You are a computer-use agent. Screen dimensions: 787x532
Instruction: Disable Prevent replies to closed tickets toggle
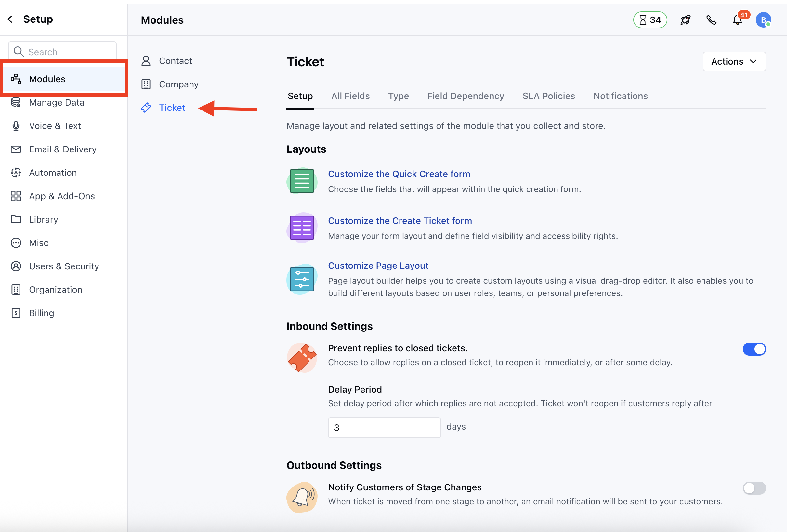click(754, 349)
